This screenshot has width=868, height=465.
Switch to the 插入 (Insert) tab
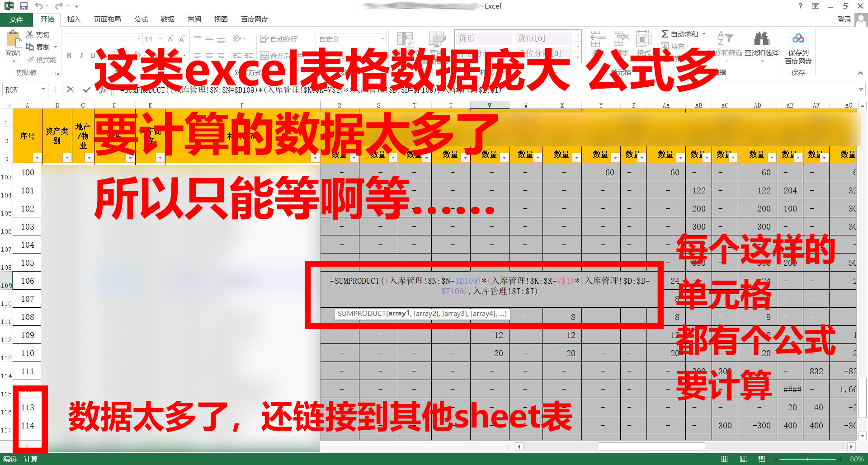pyautogui.click(x=74, y=19)
